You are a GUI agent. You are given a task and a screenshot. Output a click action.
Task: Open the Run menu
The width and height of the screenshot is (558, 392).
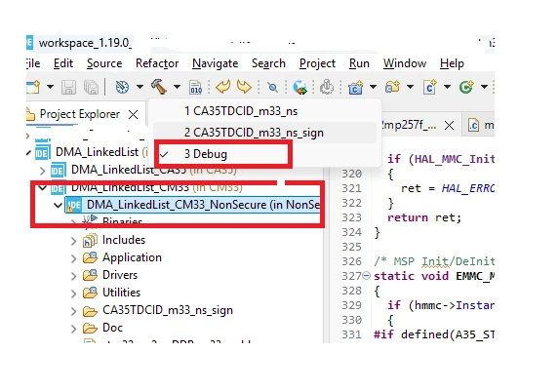pos(359,63)
